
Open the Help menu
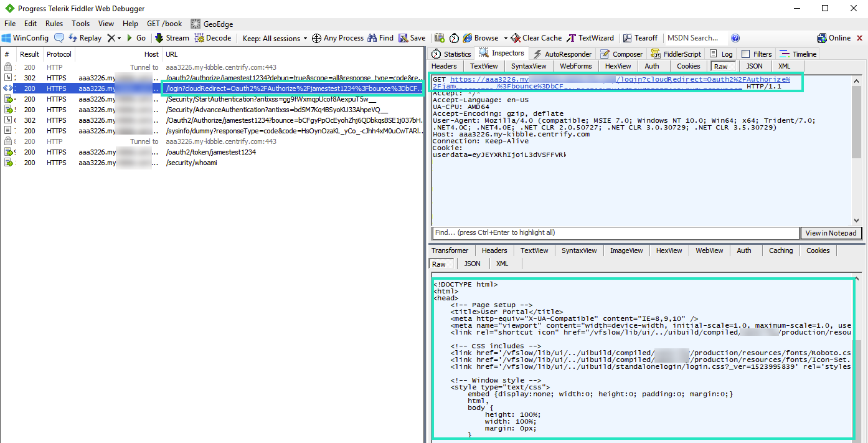click(x=130, y=24)
